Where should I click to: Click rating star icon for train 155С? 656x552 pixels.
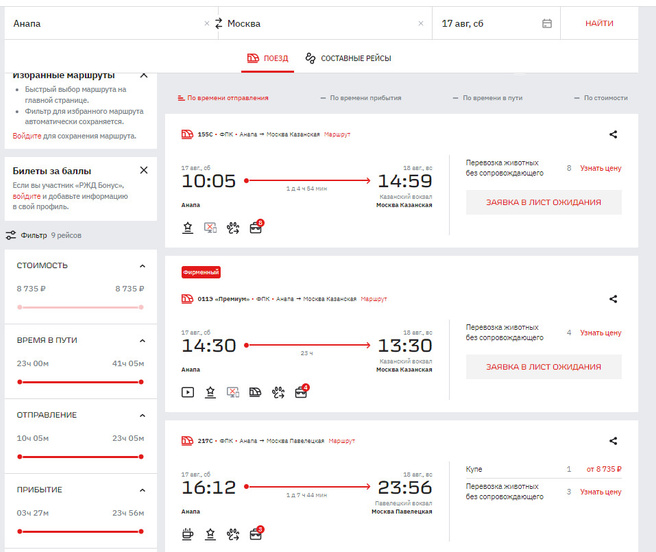[188, 228]
